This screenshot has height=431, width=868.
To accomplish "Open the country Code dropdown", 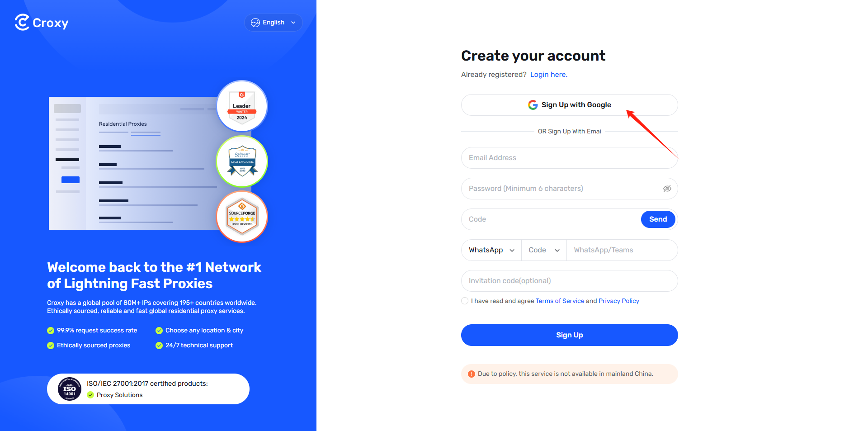I will [544, 250].
